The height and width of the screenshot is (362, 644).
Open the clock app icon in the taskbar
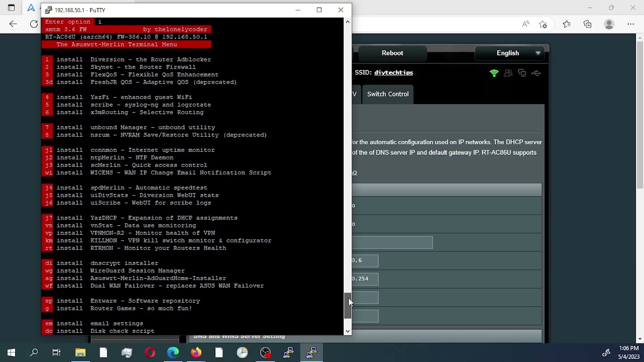pyautogui.click(x=242, y=353)
